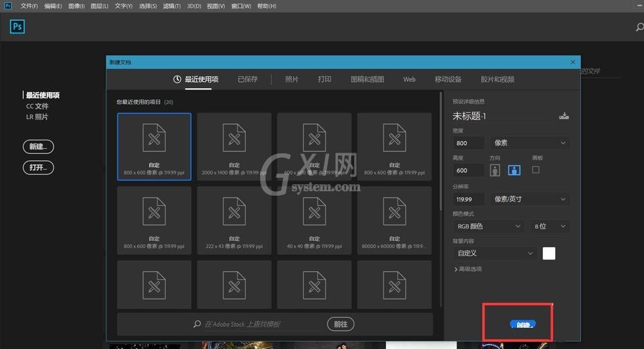Expand 高级选项 advanced options
The width and height of the screenshot is (644, 349).
[468, 269]
